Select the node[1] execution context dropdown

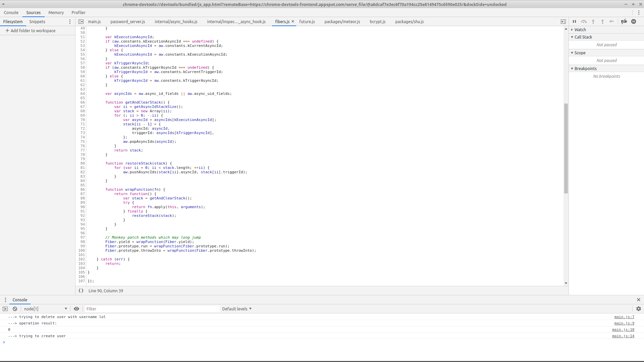point(45,309)
